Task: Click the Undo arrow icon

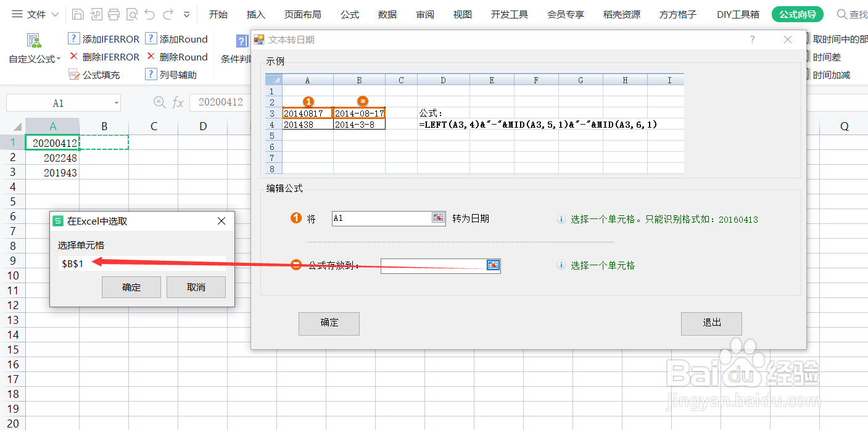Action: [150, 14]
